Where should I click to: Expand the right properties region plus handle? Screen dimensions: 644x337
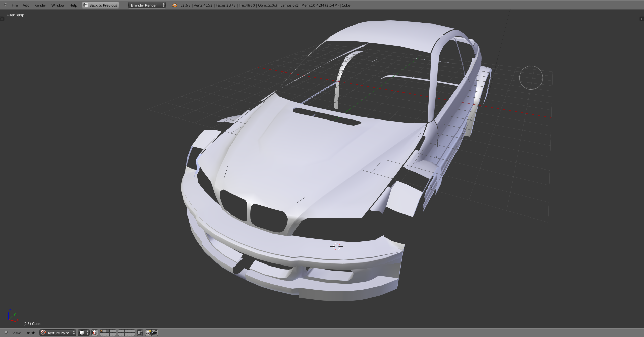(642, 19)
